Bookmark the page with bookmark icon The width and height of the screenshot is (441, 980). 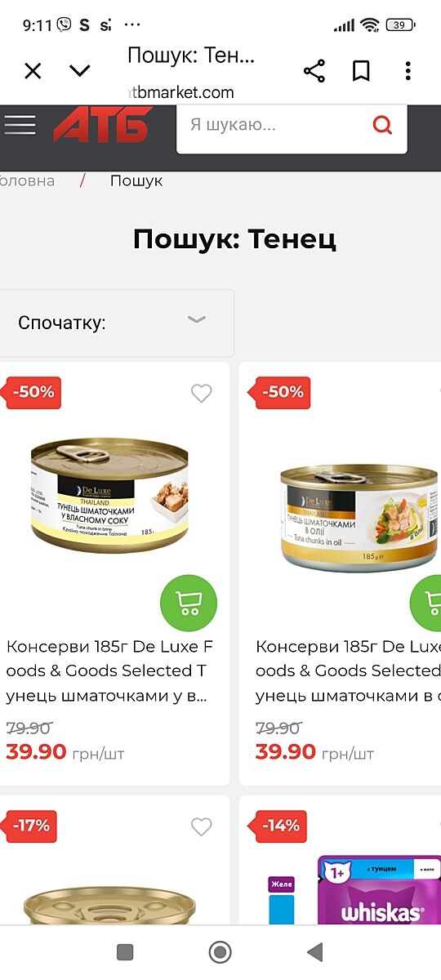[x=361, y=71]
